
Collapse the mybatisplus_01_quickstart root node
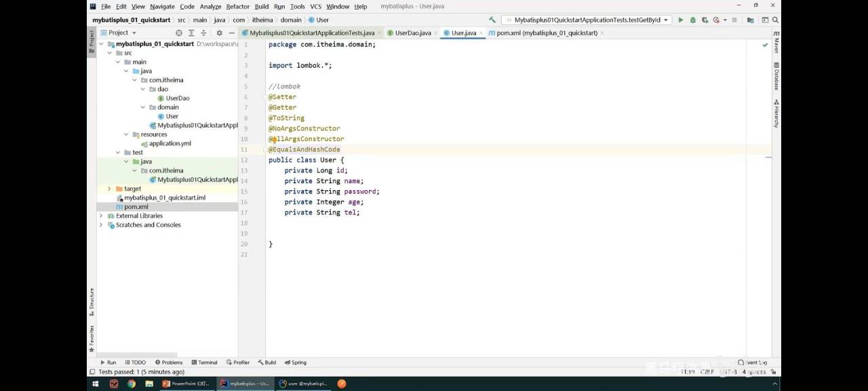(x=101, y=43)
